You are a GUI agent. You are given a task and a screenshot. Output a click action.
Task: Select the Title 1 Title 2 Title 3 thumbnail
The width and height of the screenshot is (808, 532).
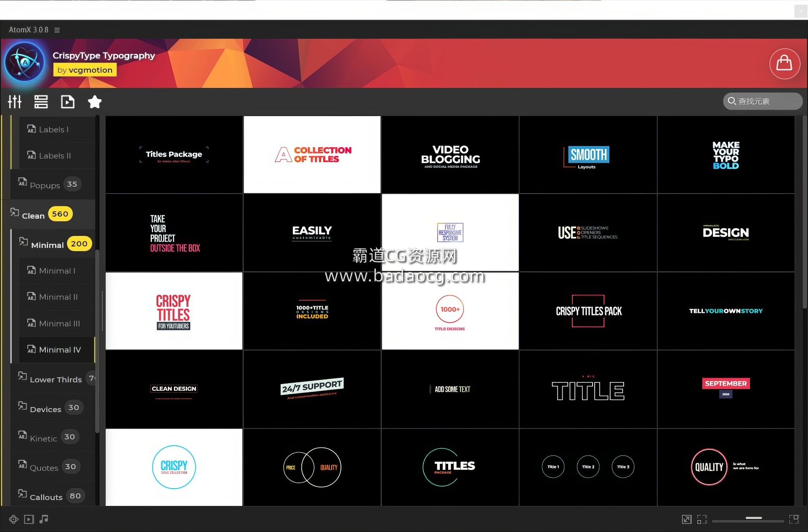[588, 467]
